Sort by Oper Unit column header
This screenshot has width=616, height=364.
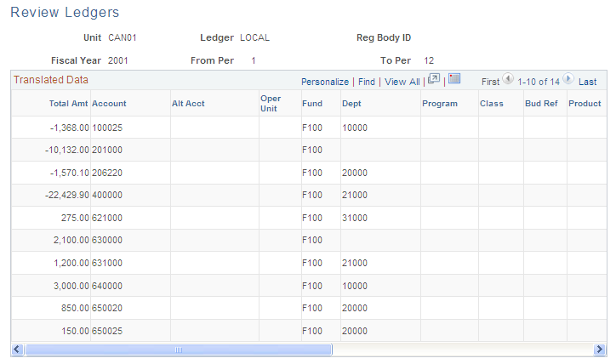(271, 104)
